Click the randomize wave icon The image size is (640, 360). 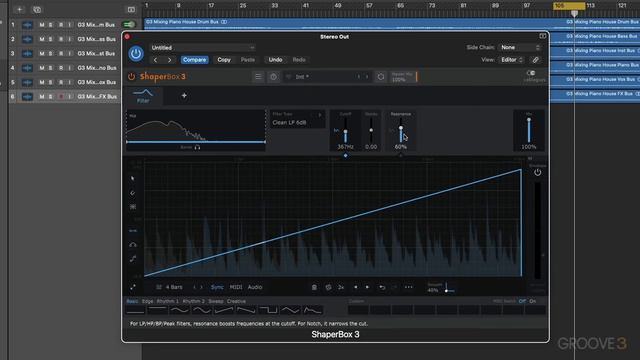[x=328, y=287]
